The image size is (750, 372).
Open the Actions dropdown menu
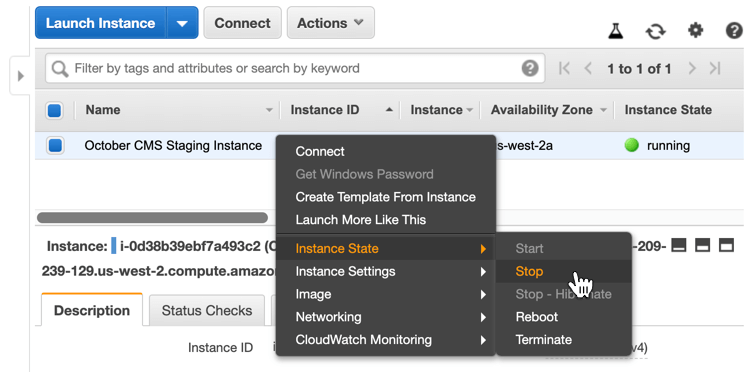(331, 23)
